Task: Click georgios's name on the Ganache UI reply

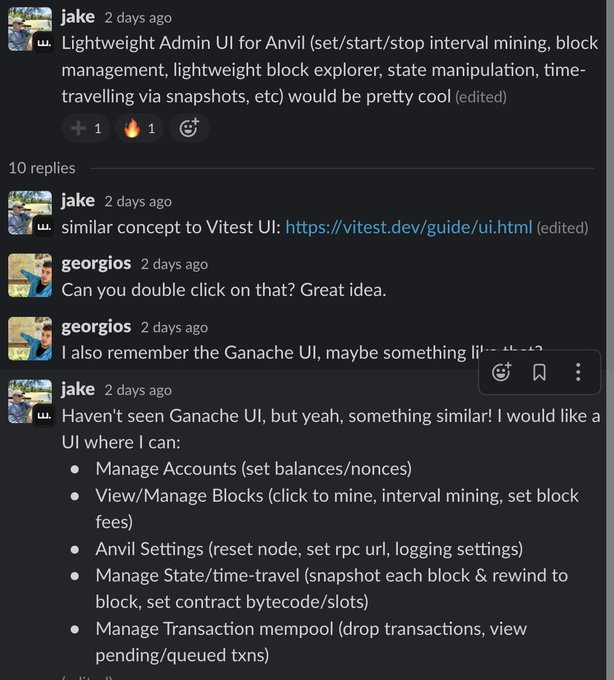Action: point(96,326)
